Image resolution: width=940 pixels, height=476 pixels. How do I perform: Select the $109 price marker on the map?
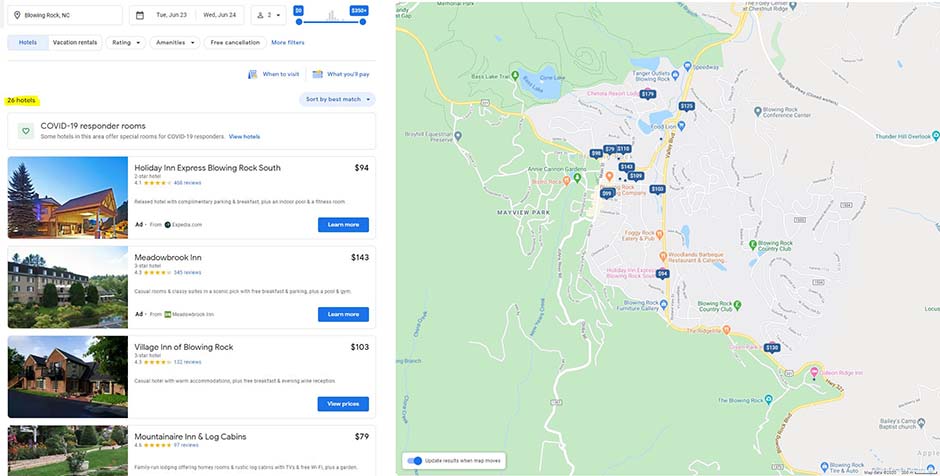tap(636, 176)
